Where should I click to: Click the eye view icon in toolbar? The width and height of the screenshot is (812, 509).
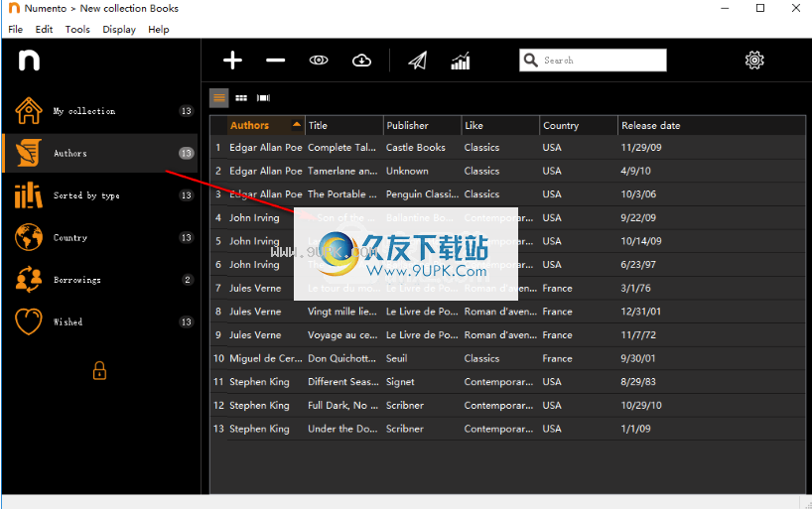pyautogui.click(x=319, y=61)
